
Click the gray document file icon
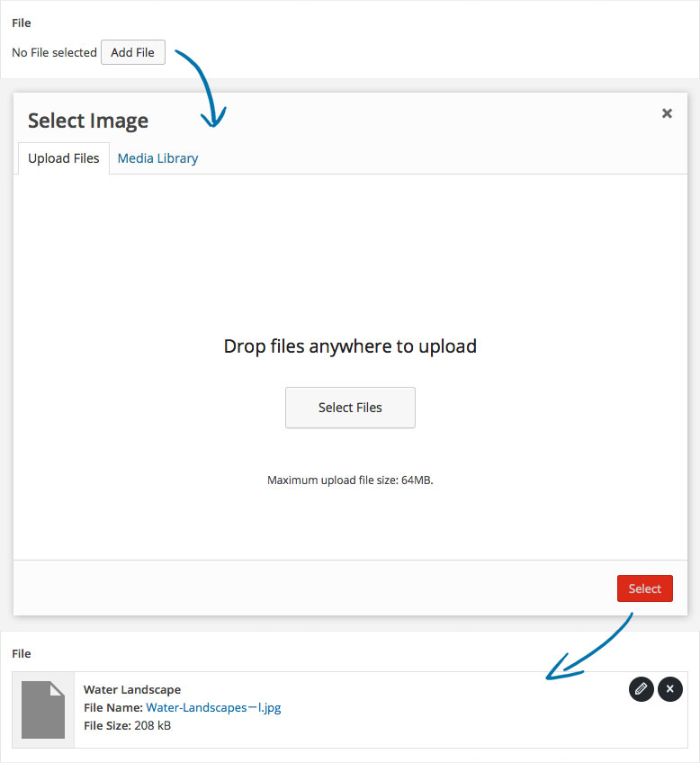tap(43, 709)
